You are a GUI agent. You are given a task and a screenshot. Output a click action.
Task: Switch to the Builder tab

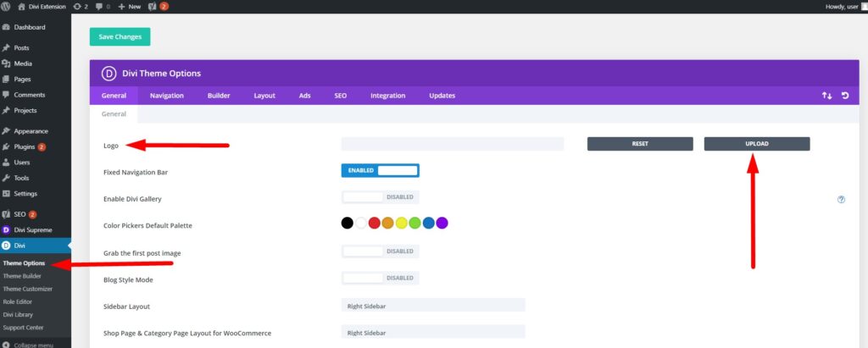pyautogui.click(x=219, y=96)
